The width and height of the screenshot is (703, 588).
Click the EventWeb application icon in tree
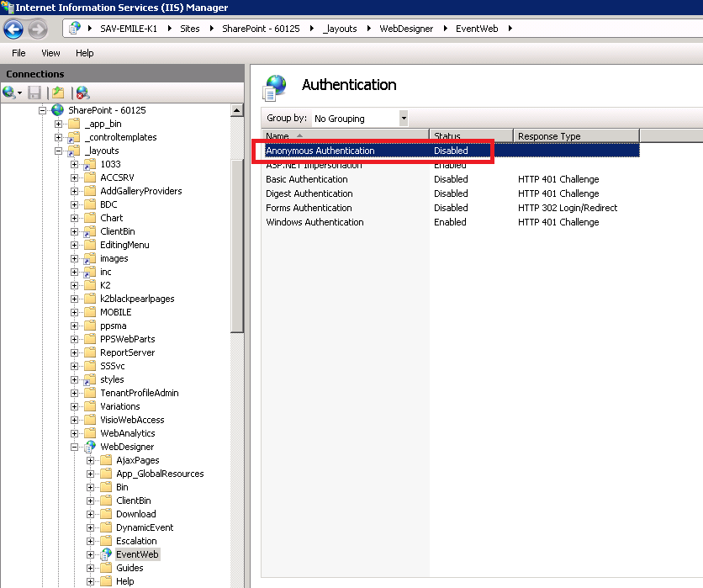pyautogui.click(x=105, y=554)
